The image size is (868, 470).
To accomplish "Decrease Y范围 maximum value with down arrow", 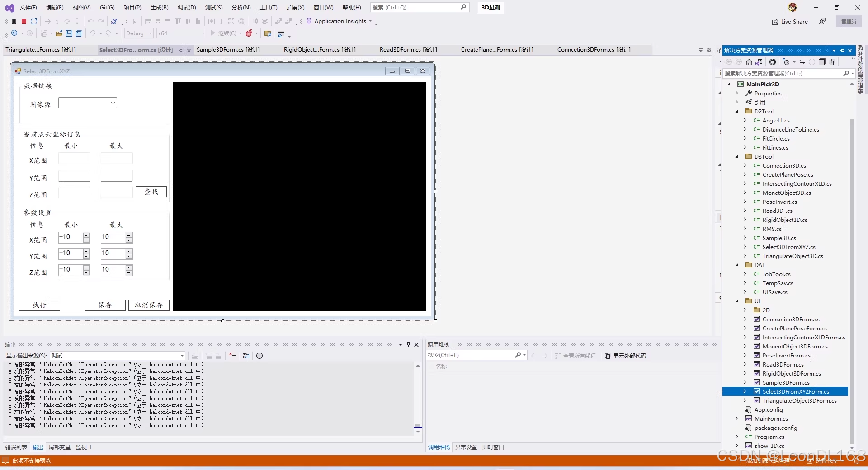I will tap(129, 257).
